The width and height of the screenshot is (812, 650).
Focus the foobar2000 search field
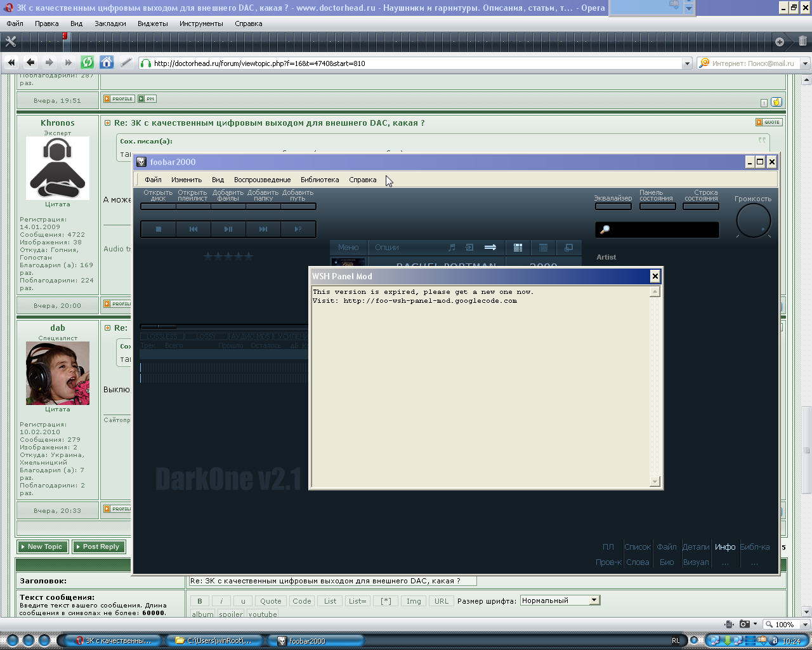[657, 229]
